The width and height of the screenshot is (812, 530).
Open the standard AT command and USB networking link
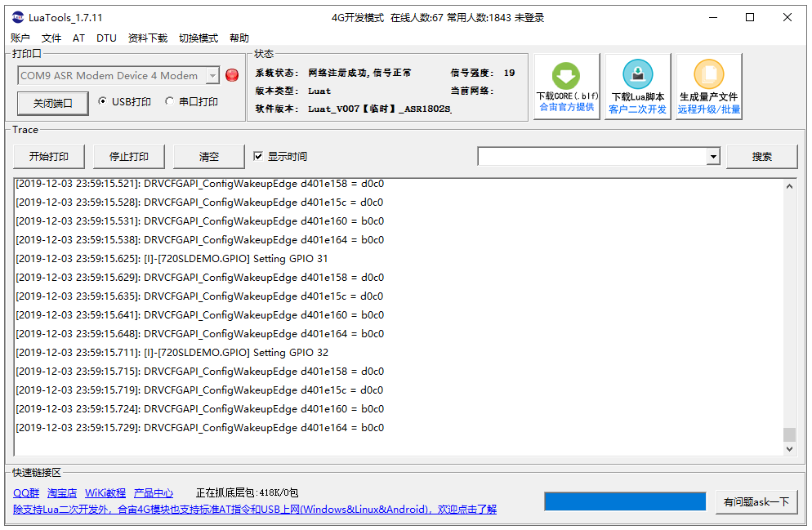point(255,510)
